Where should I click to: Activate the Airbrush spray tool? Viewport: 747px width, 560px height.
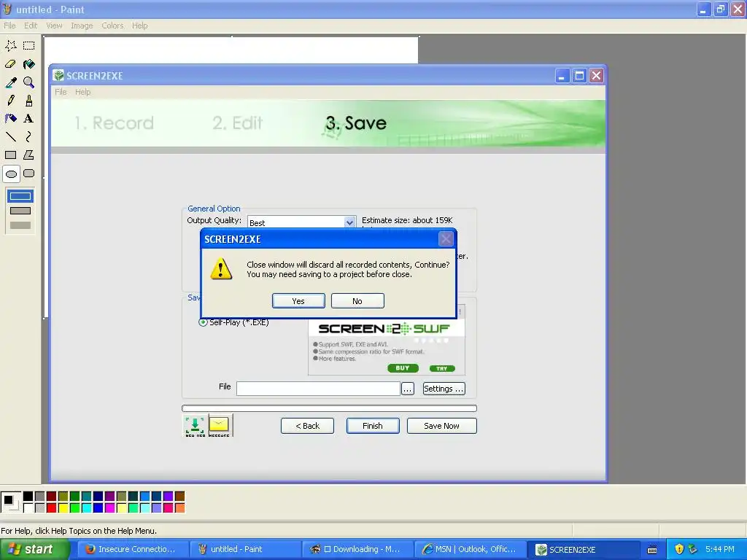point(11,119)
